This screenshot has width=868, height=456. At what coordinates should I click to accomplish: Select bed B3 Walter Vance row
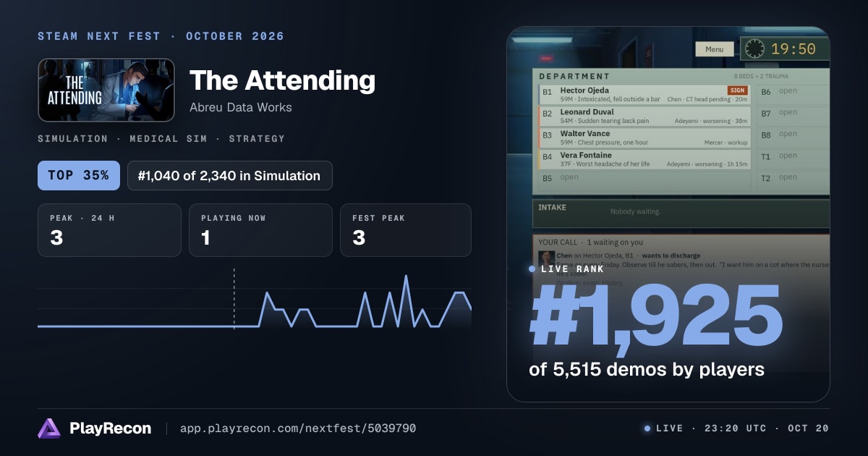point(644,138)
